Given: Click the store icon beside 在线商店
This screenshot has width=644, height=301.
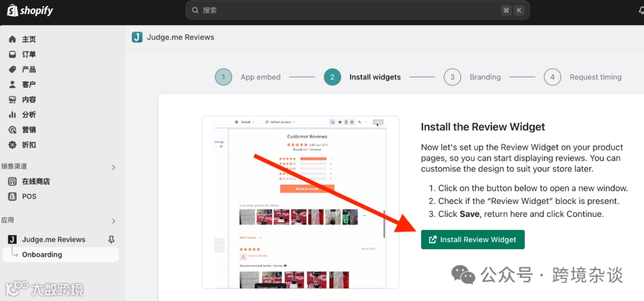Looking at the screenshot, I should tap(13, 182).
